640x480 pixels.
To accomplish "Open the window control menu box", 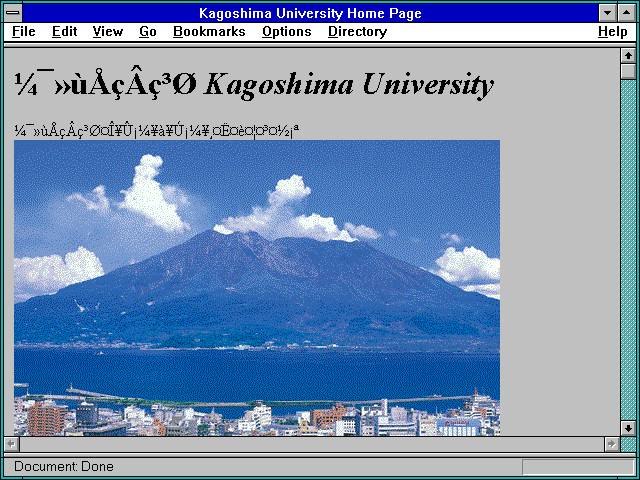I will 13,13.
